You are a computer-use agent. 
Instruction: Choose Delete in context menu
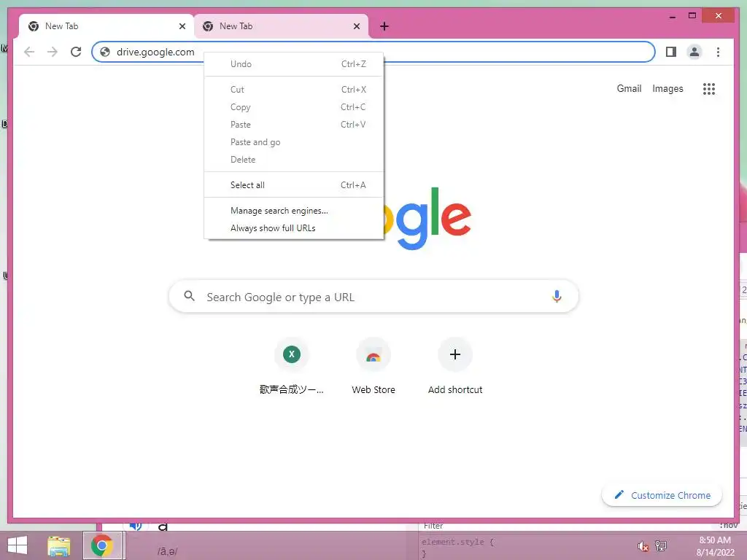click(x=294, y=160)
